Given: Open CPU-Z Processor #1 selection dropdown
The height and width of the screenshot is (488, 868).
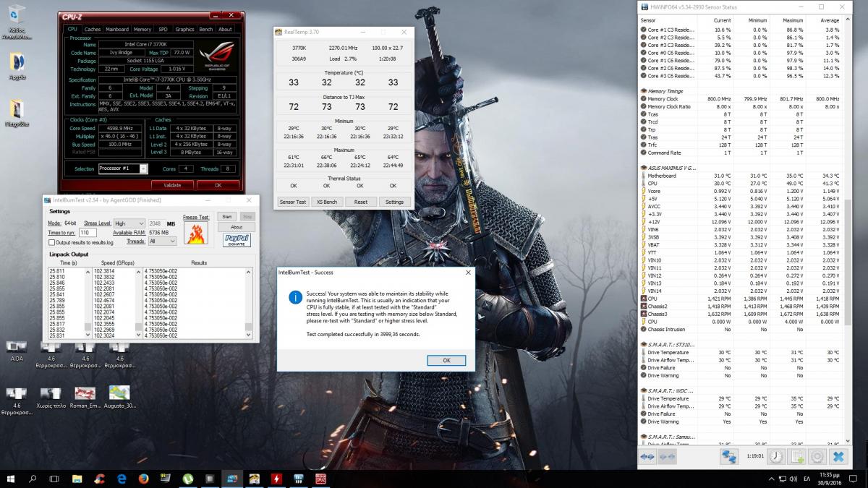Looking at the screenshot, I should click(x=123, y=168).
